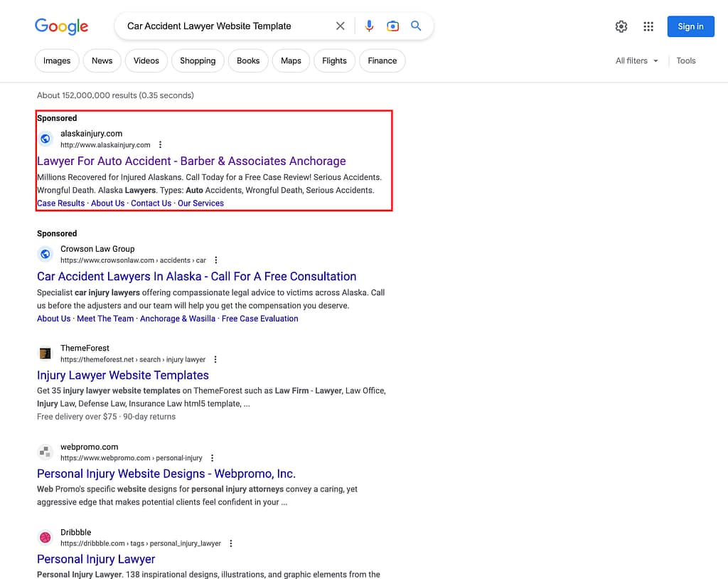Open search by image camera icon
Screen dimensions: 728x579
pos(392,26)
